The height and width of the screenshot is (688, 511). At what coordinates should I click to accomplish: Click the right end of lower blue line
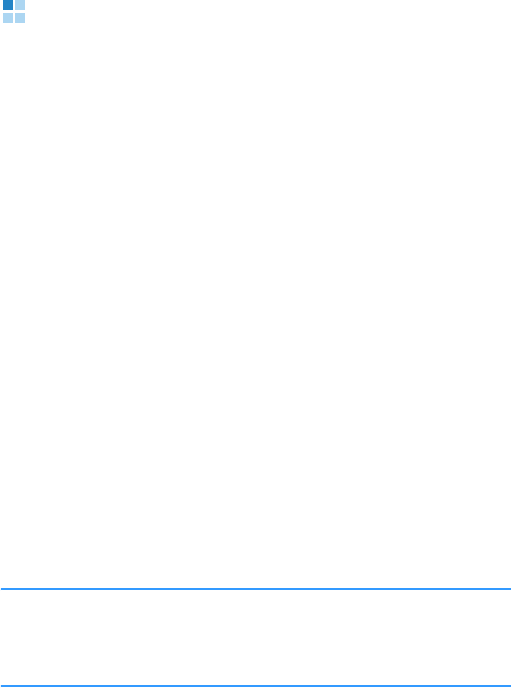coord(509,686)
